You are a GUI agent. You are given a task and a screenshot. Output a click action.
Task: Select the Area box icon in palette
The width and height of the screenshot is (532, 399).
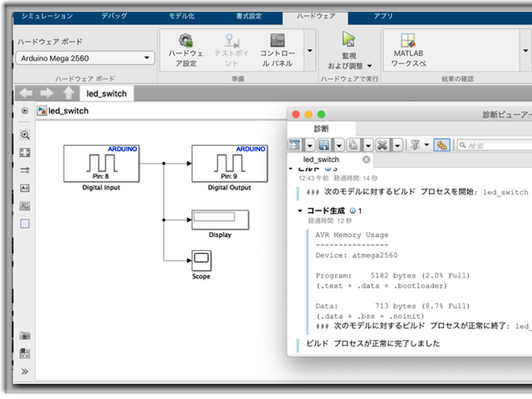coord(25,224)
